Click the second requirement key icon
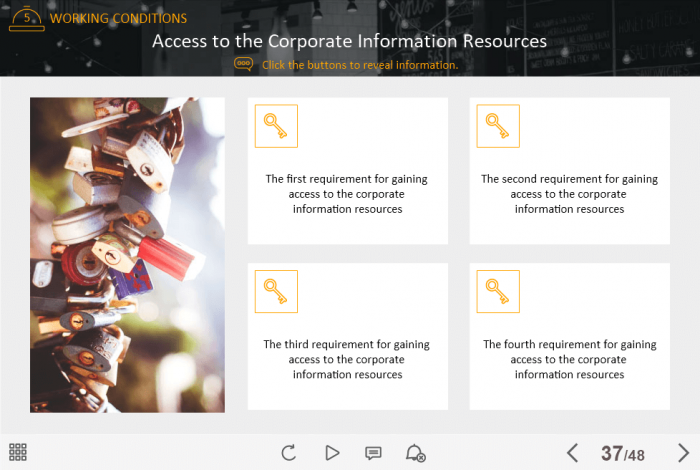 click(498, 126)
